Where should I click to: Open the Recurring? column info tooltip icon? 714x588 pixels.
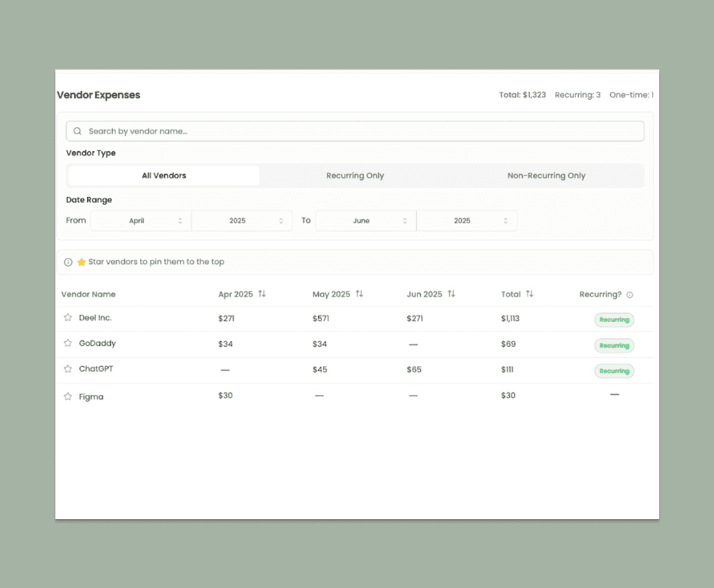point(629,294)
